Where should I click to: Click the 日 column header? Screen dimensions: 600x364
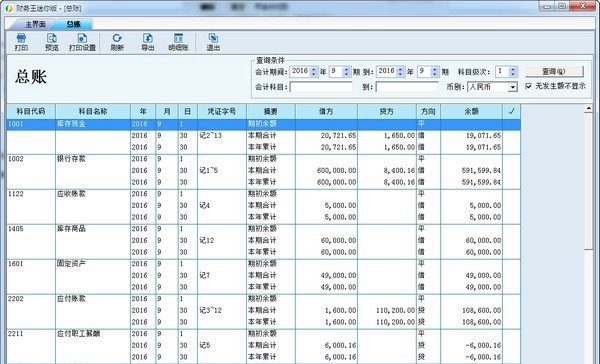[x=188, y=111]
